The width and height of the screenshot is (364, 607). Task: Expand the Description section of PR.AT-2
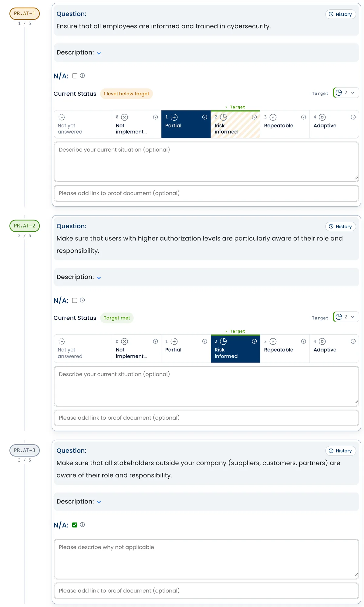[x=79, y=277]
